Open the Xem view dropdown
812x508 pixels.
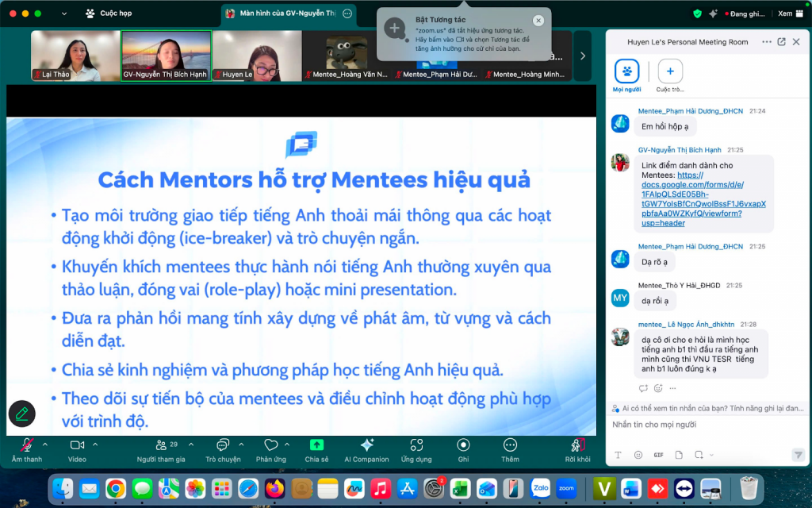tap(789, 13)
